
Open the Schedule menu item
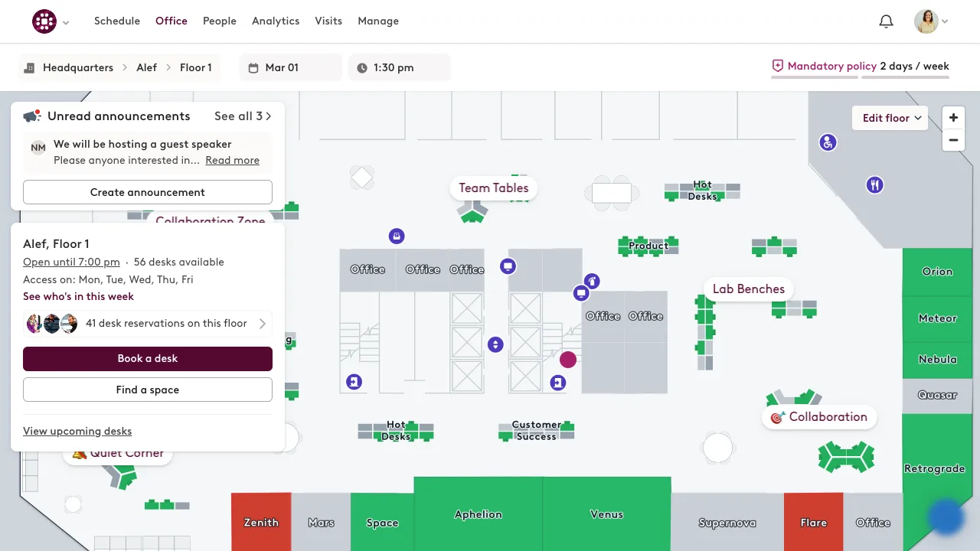(117, 21)
